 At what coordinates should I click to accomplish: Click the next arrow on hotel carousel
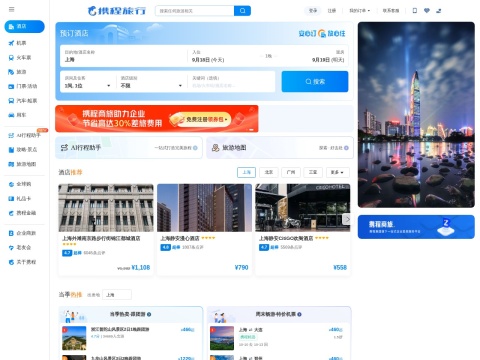coord(347,219)
